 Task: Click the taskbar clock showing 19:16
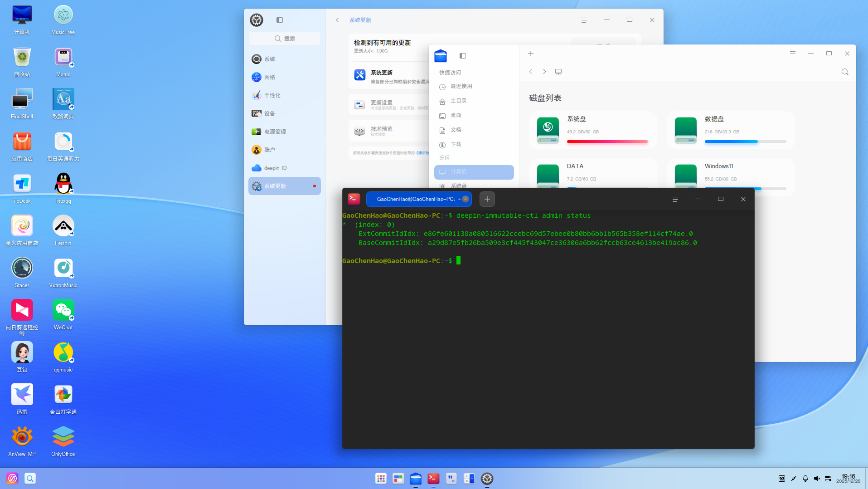click(848, 479)
